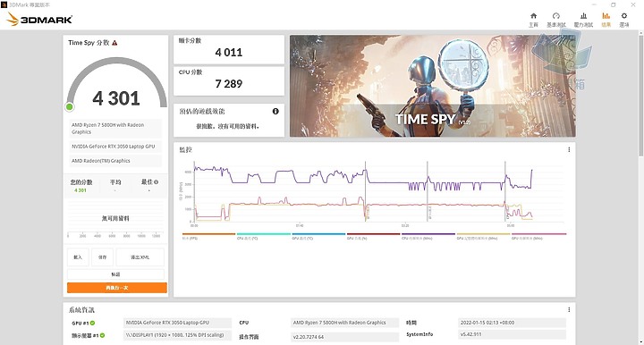Click the AMD Ryzen 7 5800H label under the score
Screen dimensions: 644x345
115,129
